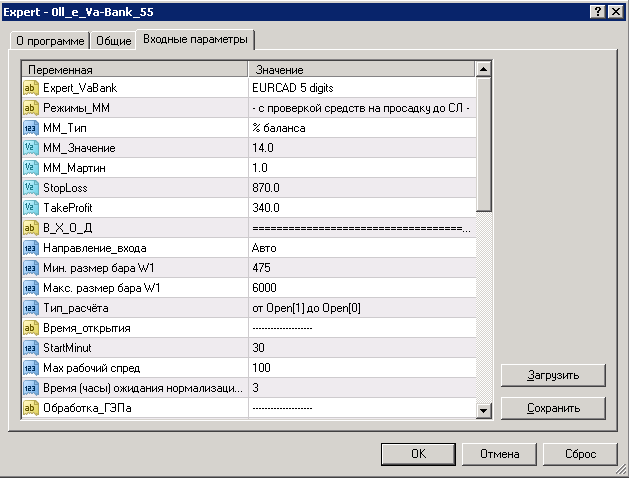The image size is (629, 478).
Task: Click the string icon beside Режимы_ММ
Action: pos(31,108)
